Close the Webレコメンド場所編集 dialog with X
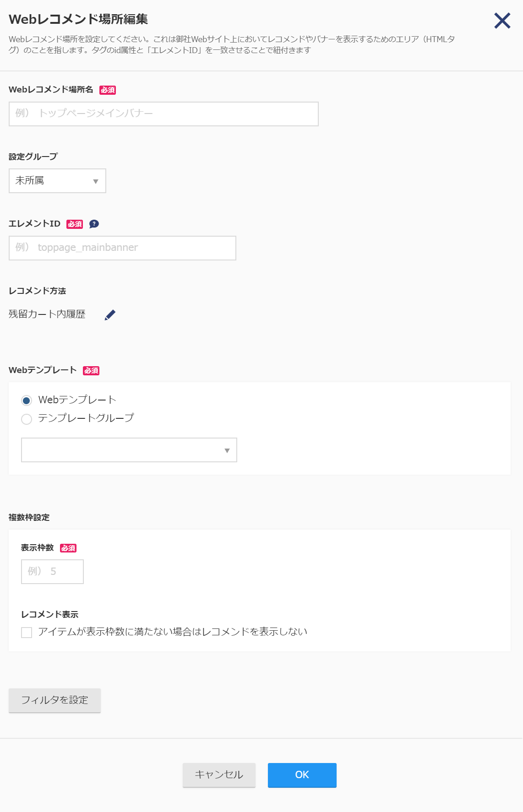Screen dimensions: 523x812 [502, 21]
